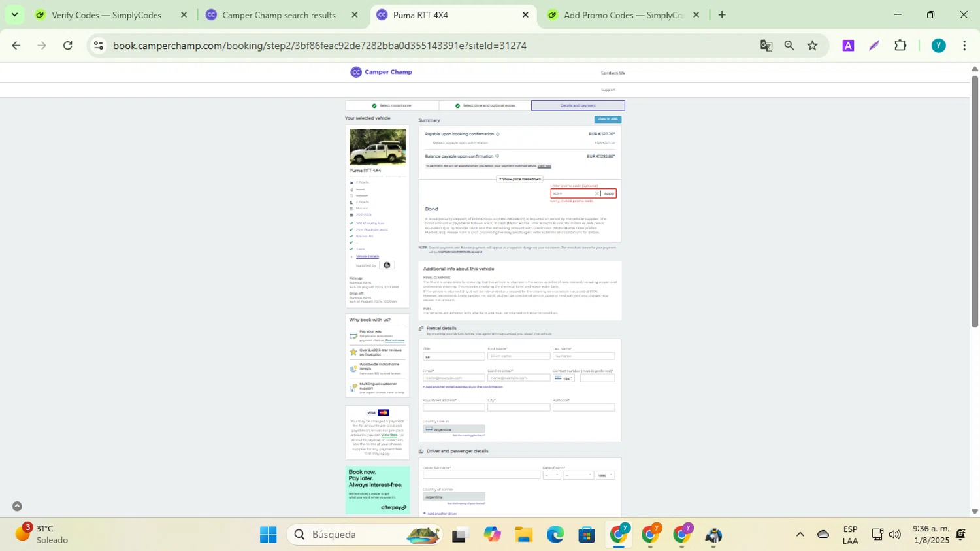Open the Contact Us link
This screenshot has height=551, width=980.
[612, 73]
